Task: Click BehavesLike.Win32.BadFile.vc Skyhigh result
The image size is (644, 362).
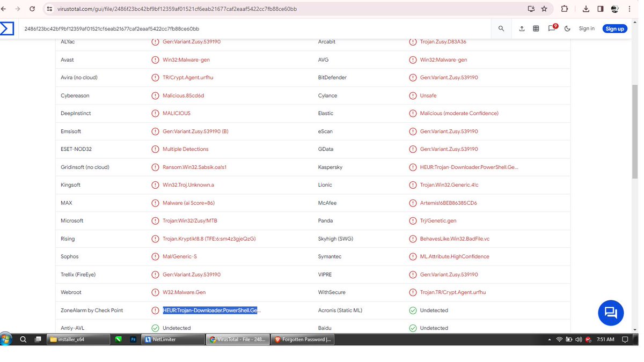Action: point(455,239)
